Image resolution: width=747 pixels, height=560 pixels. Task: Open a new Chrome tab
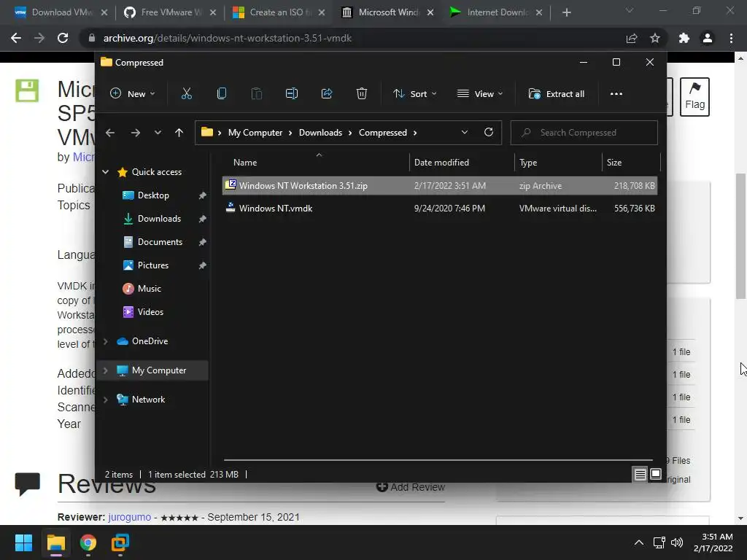coord(566,13)
